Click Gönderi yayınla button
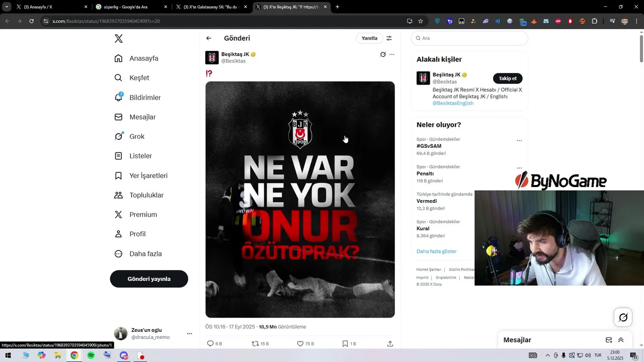 pos(149,279)
